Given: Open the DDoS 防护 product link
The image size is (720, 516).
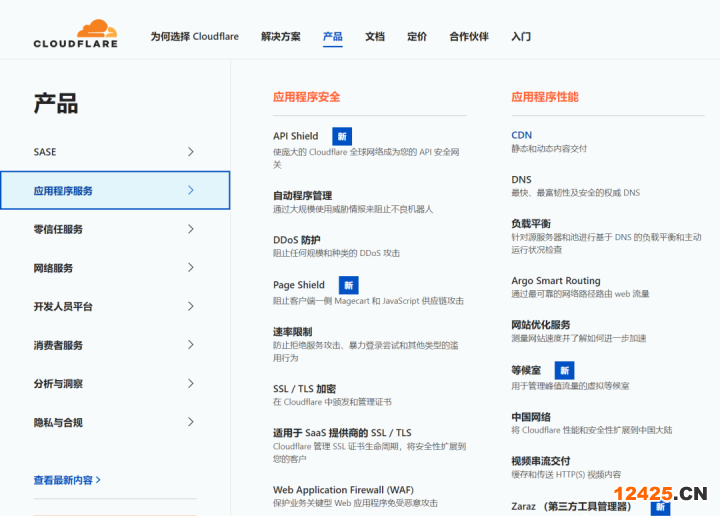Looking at the screenshot, I should coord(296,240).
